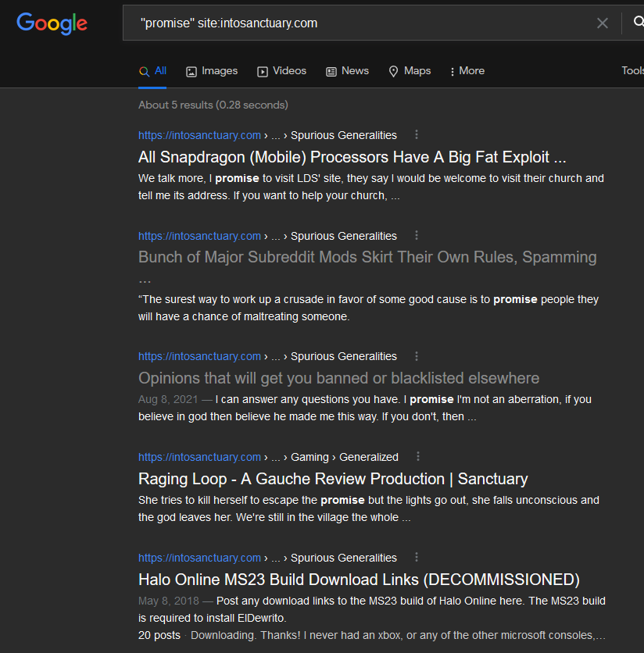Click the snippet 'The surest way to work up a crusade'
644x653 pixels.
pyautogui.click(x=368, y=309)
